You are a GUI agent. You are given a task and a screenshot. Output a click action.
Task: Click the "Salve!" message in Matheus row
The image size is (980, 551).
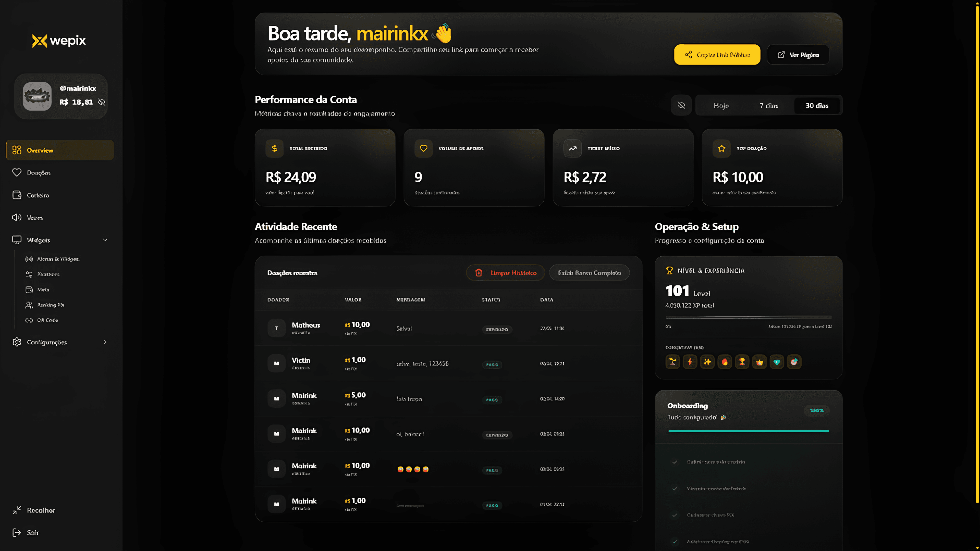[404, 329]
